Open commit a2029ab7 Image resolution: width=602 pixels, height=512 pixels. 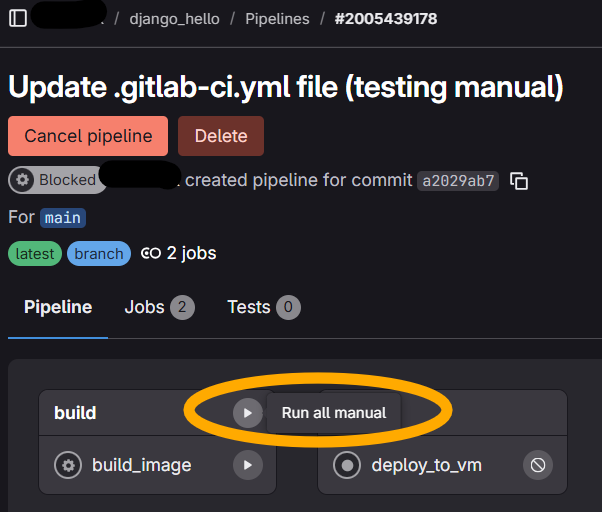tap(458, 181)
